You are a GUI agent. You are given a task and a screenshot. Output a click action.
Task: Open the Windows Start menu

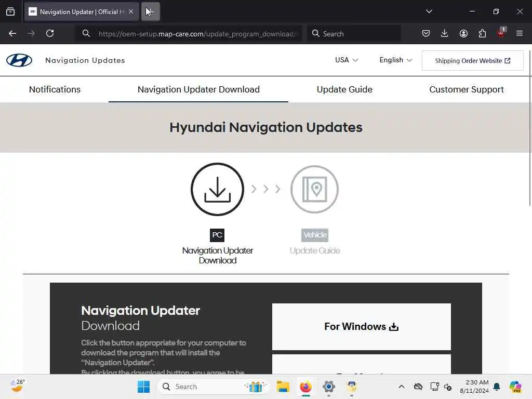click(143, 387)
